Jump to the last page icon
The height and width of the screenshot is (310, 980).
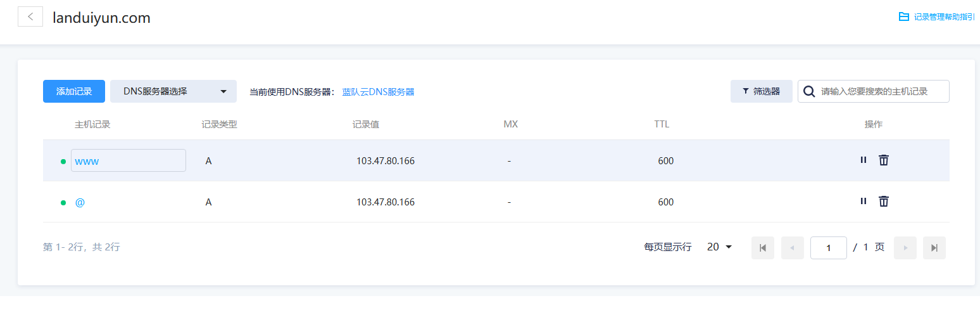point(934,248)
